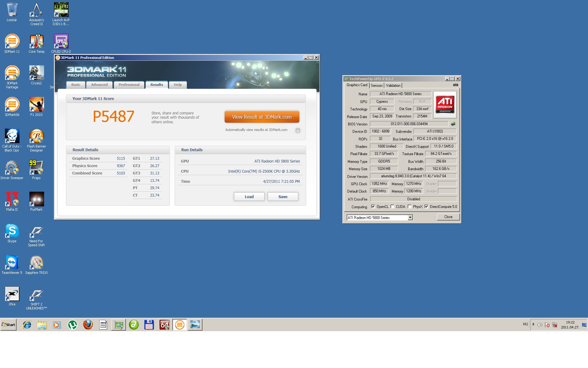588x368 pixels.
Task: Open 3DMark06 desktop shortcut
Action: click(x=12, y=107)
